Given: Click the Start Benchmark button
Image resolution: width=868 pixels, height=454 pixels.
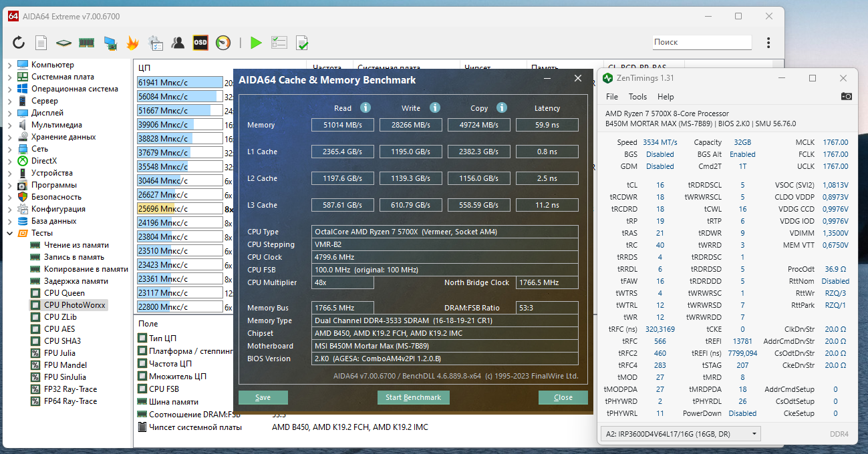Looking at the screenshot, I should (x=414, y=397).
